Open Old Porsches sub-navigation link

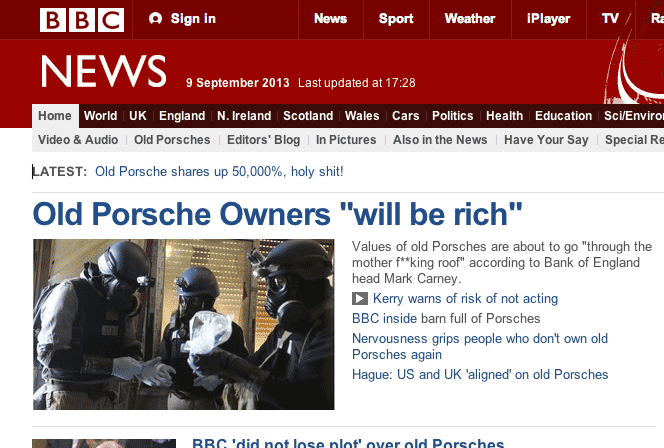click(x=172, y=140)
